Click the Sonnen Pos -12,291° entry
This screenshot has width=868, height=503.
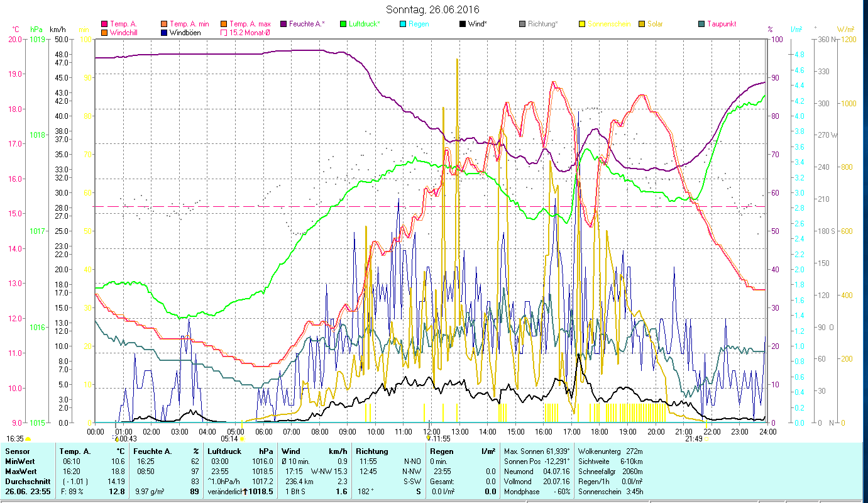pyautogui.click(x=537, y=462)
